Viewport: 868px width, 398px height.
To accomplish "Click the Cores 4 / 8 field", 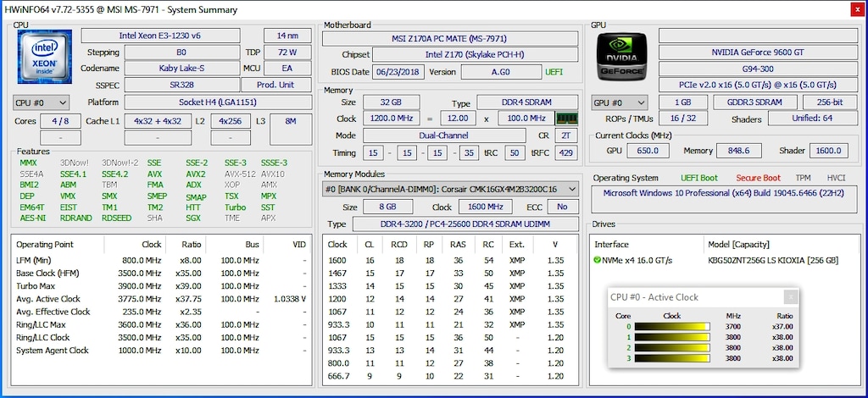I will 61,121.
